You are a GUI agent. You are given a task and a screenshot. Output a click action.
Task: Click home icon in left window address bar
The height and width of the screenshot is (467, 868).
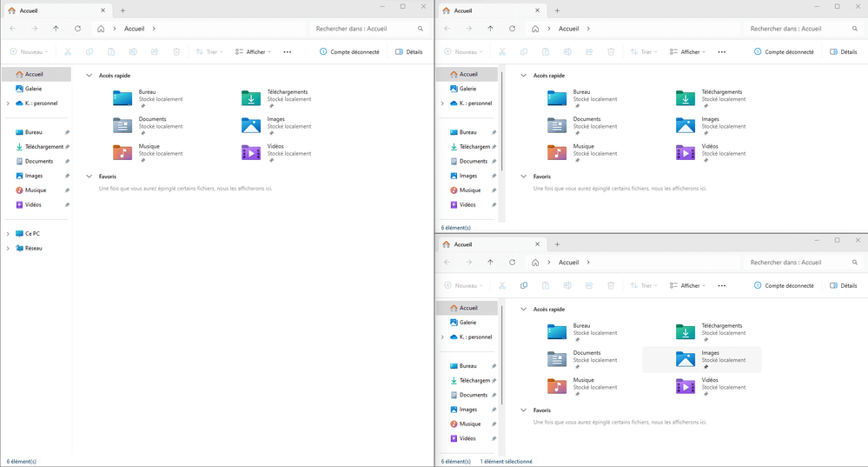pos(101,29)
